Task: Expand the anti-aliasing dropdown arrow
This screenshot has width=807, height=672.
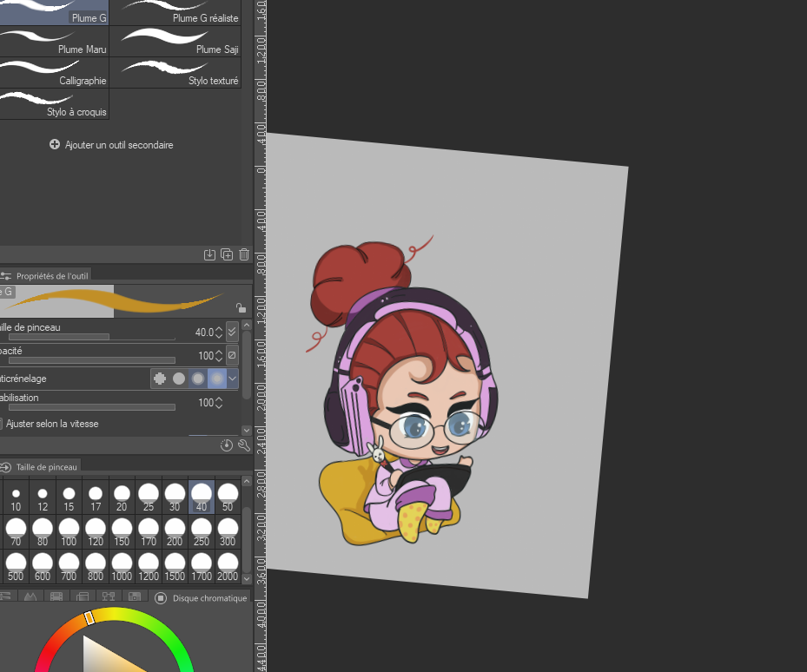Action: coord(232,379)
